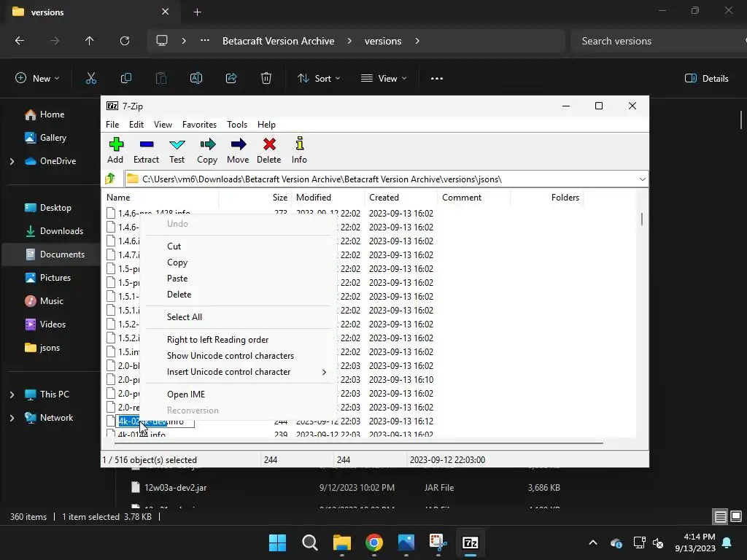The width and height of the screenshot is (747, 560).
Task: Open Downloads in navigation pane
Action: (61, 231)
